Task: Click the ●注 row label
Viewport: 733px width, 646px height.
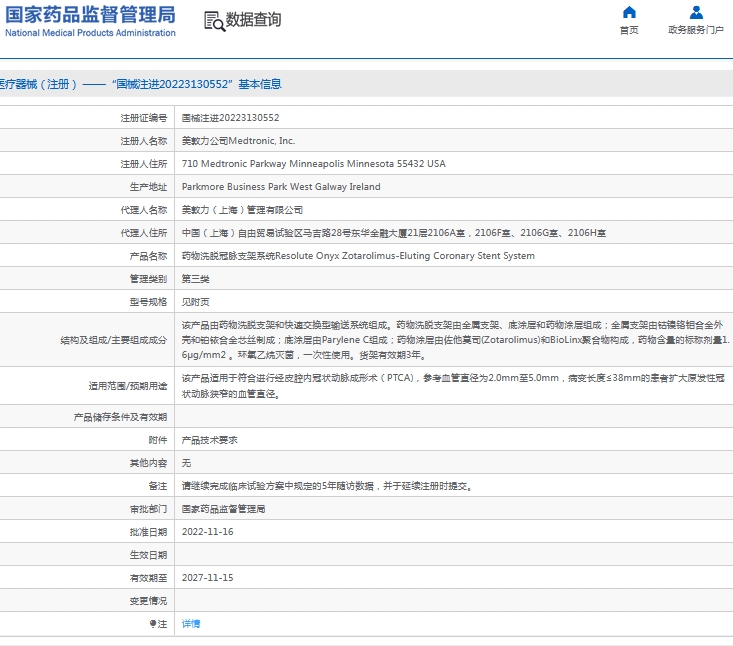Action: [x=158, y=624]
